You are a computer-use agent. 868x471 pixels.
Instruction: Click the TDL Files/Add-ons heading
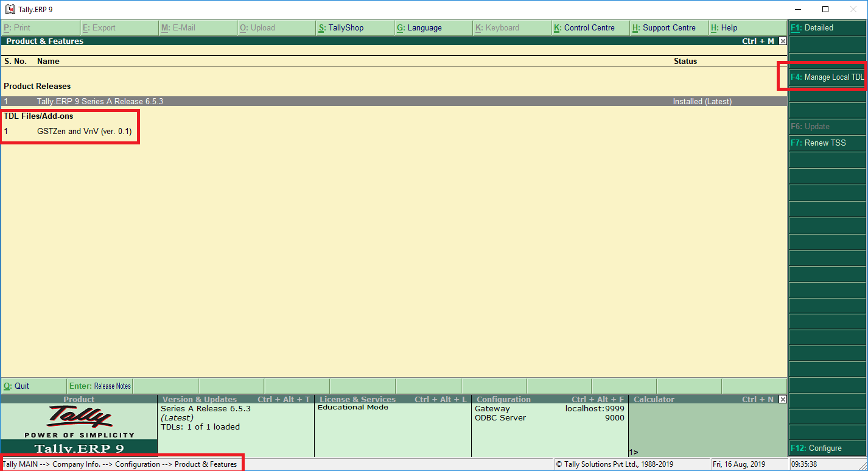(x=38, y=116)
